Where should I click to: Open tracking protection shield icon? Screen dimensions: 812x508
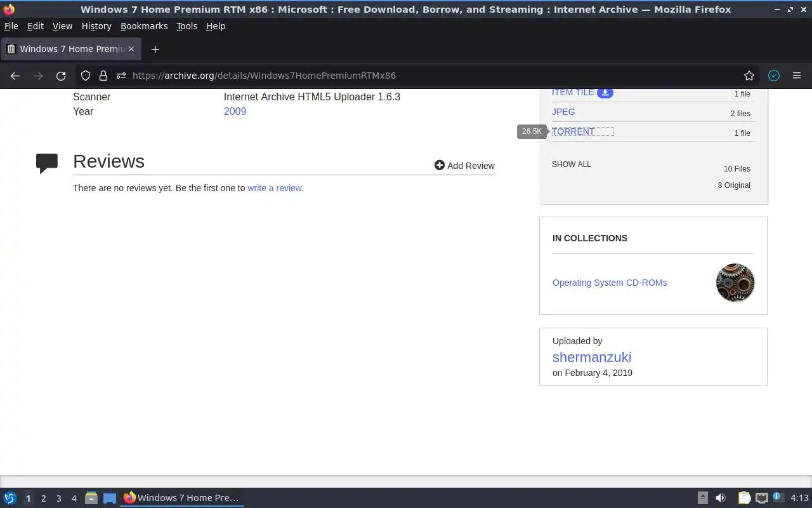(86, 76)
